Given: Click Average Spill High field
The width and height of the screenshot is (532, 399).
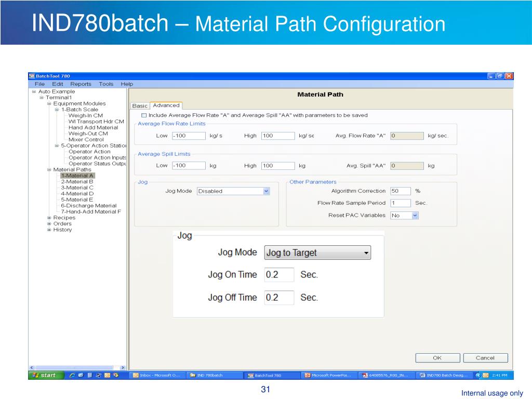Looking at the screenshot, I should 278,166.
